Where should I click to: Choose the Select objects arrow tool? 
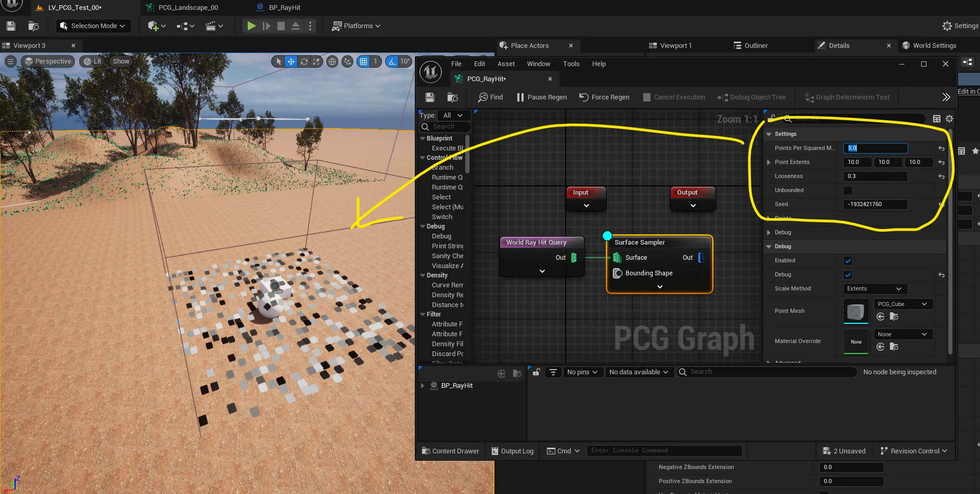click(x=278, y=61)
